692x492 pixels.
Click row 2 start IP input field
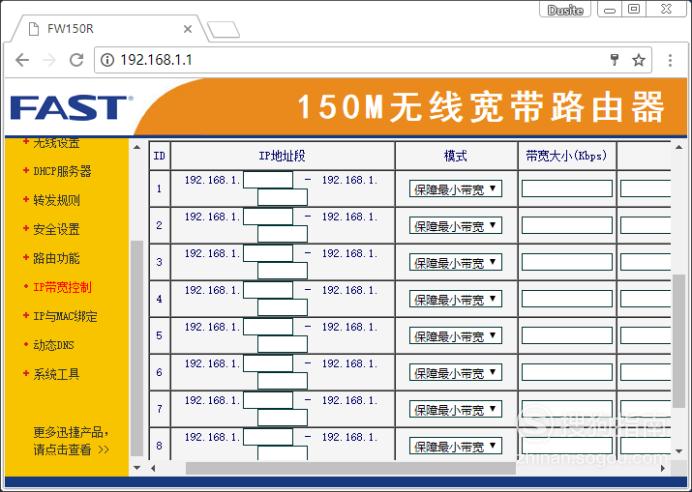(268, 217)
